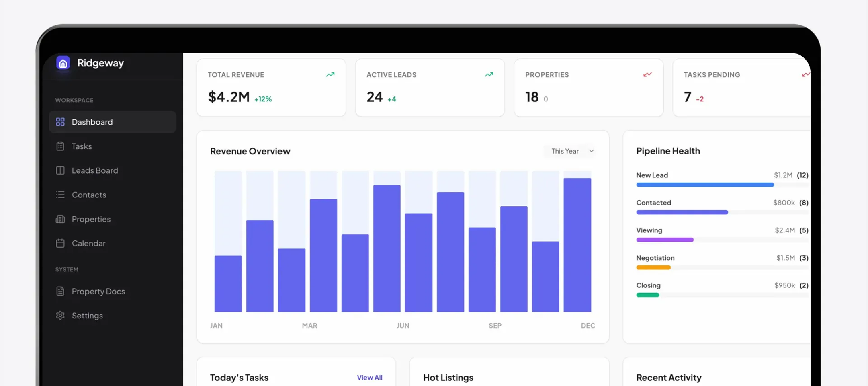Click the Tasks clipboard icon
The width and height of the screenshot is (868, 386).
60,146
